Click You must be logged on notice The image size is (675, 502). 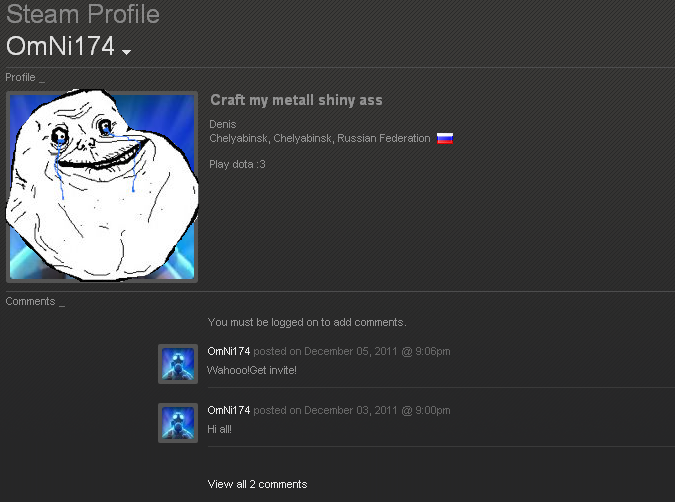pos(307,322)
